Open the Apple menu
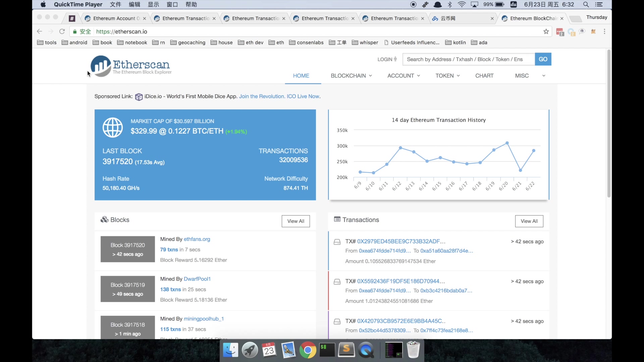Image resolution: width=644 pixels, height=362 pixels. point(43,4)
